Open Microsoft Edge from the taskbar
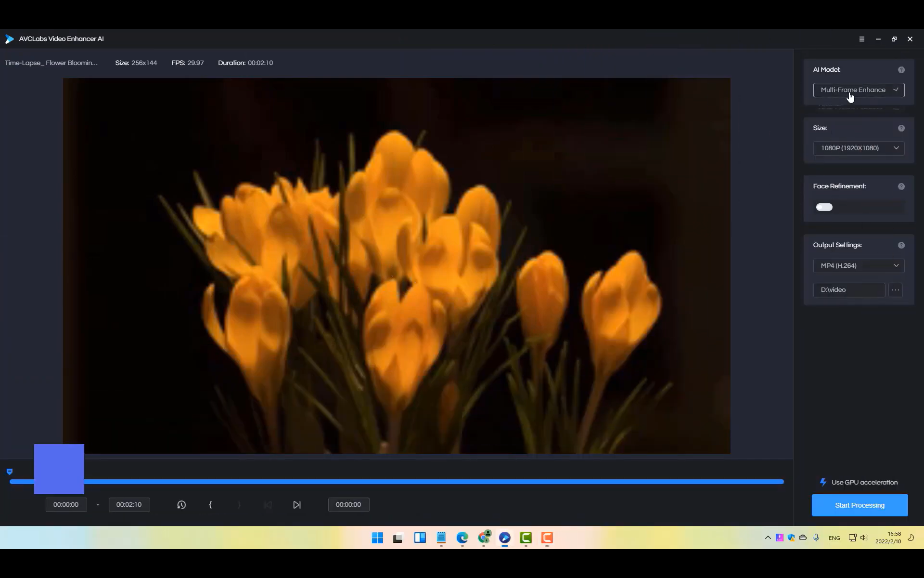 [462, 538]
